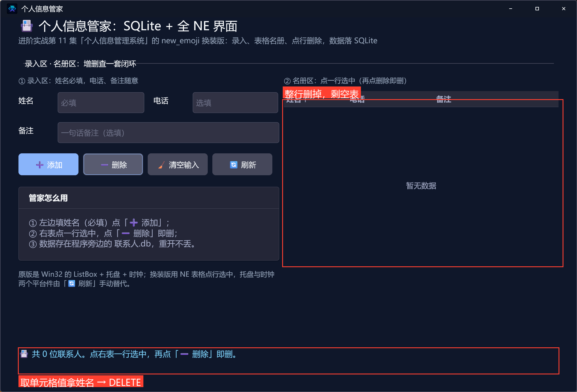Click the 刷新 button
The width and height of the screenshot is (577, 392).
[242, 164]
